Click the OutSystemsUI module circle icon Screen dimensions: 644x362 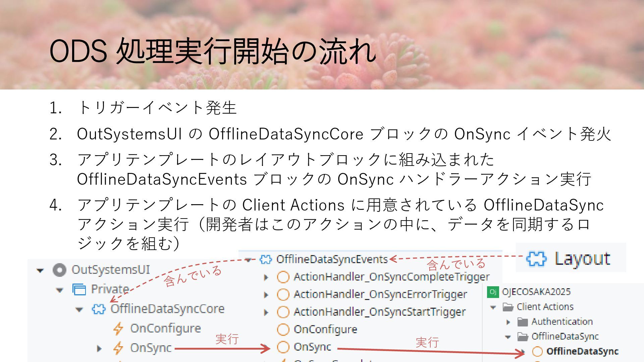coord(59,270)
